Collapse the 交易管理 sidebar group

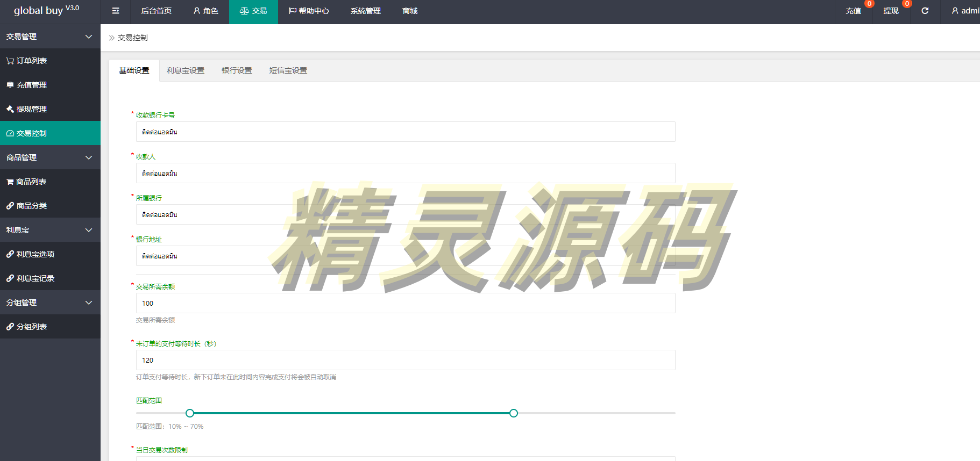pos(50,37)
